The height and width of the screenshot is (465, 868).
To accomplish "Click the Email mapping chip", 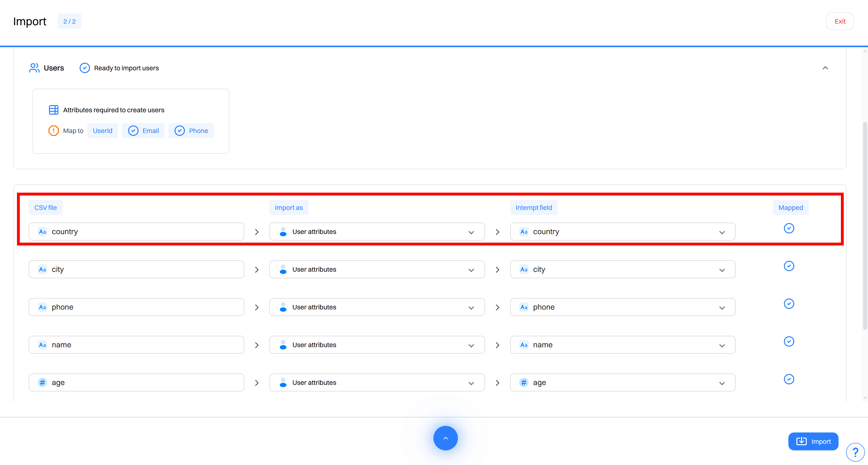I will point(143,130).
